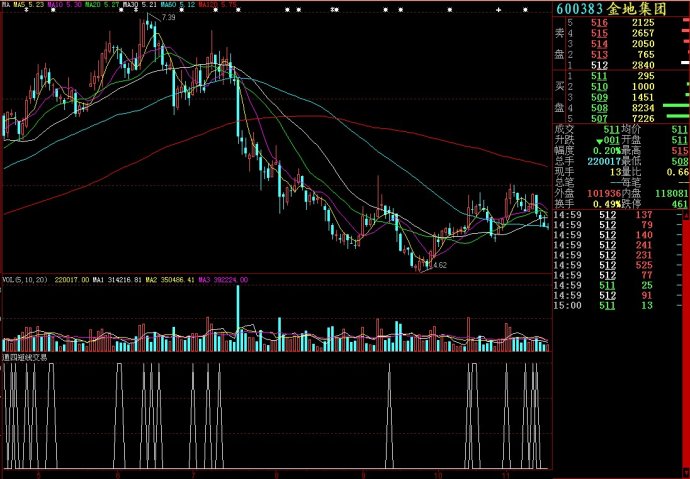Click the 内盘 value 118081
Image resolution: width=690 pixels, height=479 pixels.
[672, 193]
